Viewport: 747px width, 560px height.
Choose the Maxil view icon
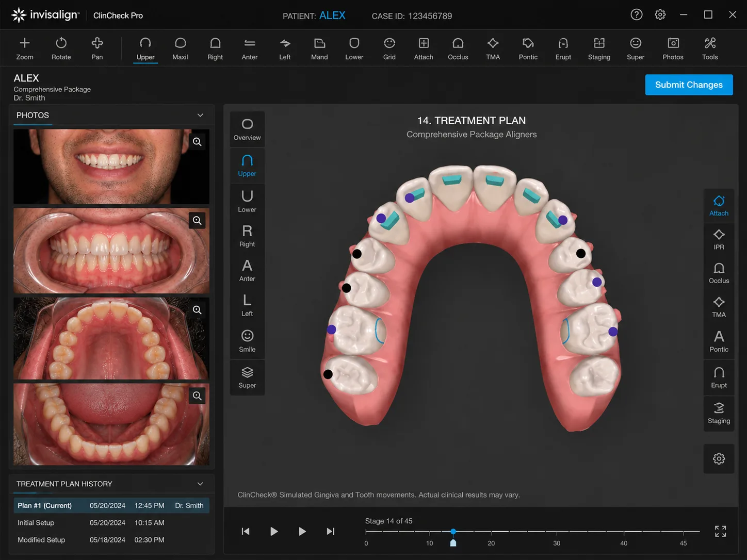pos(180,48)
